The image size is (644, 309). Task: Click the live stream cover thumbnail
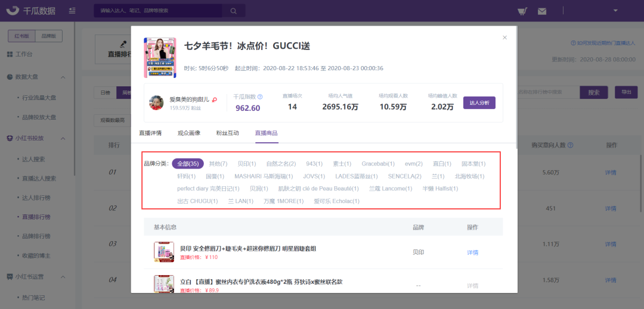(160, 58)
